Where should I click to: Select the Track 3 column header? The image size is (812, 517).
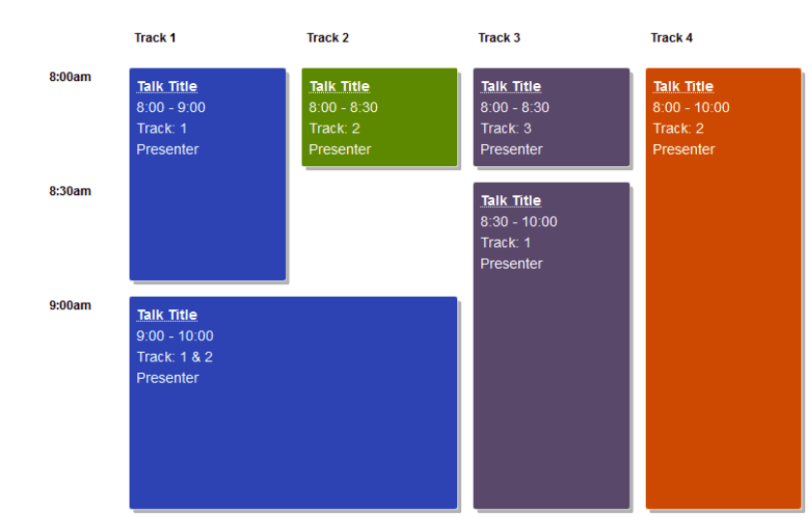499,38
